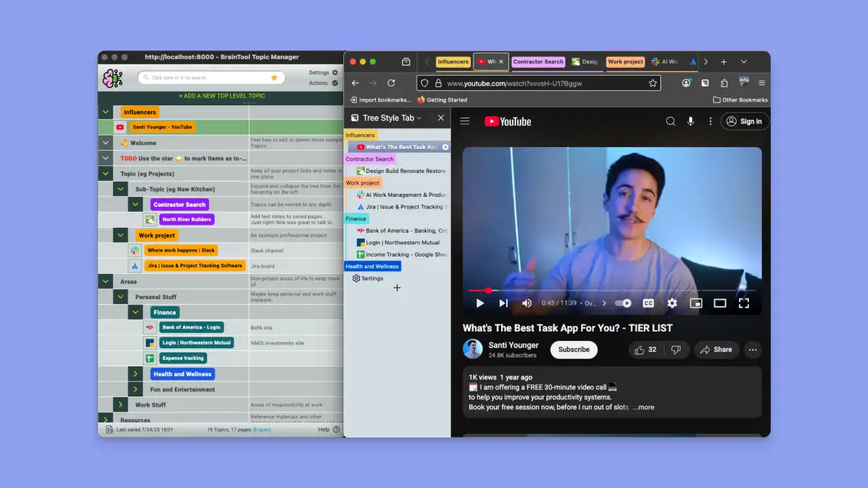Click Expense tracking sheets favicon in BrainTool
Image resolution: width=868 pixels, height=488 pixels.
150,358
